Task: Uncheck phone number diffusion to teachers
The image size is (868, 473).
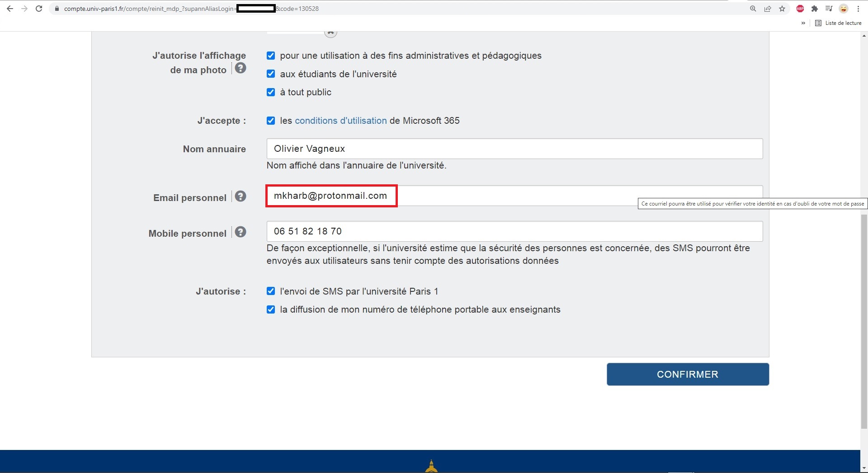Action: [271, 309]
